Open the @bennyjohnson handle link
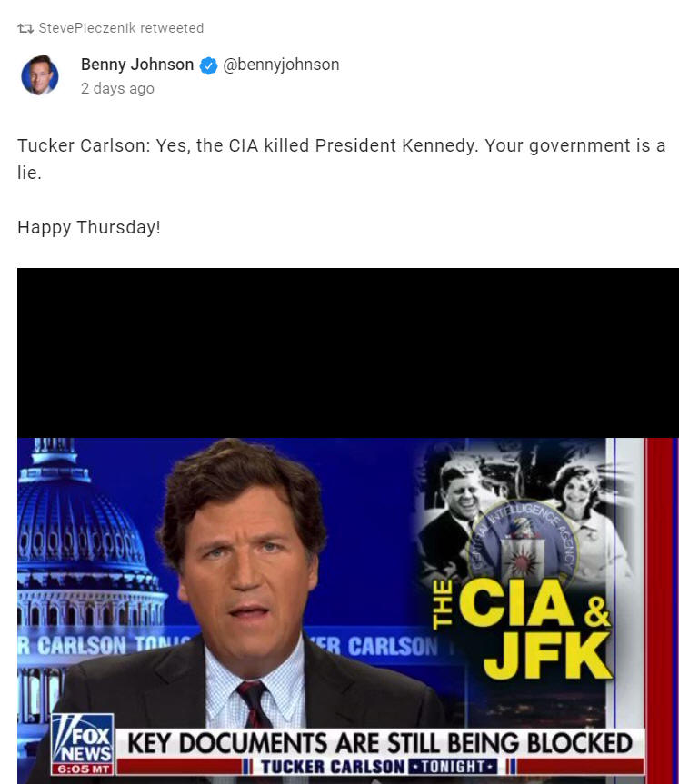This screenshot has width=679, height=784. click(281, 65)
